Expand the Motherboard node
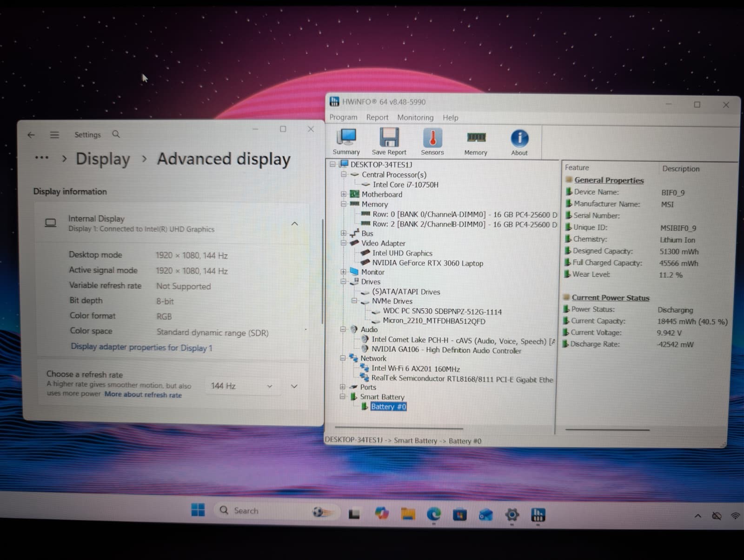 pyautogui.click(x=344, y=194)
